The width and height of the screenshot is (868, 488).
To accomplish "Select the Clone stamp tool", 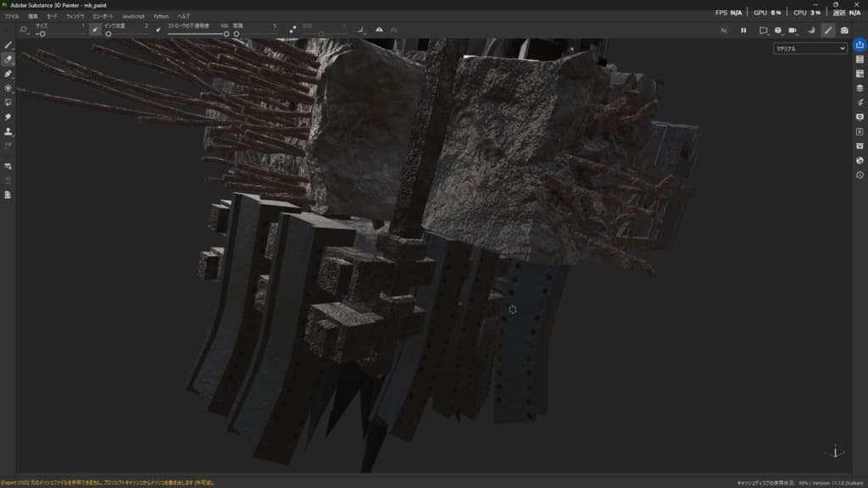I will [8, 131].
